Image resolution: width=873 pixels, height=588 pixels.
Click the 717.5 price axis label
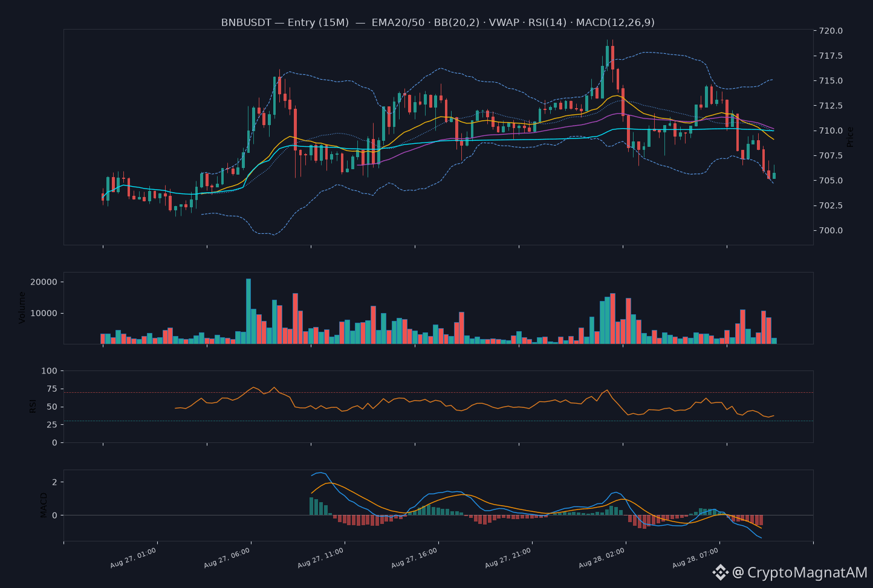click(831, 56)
